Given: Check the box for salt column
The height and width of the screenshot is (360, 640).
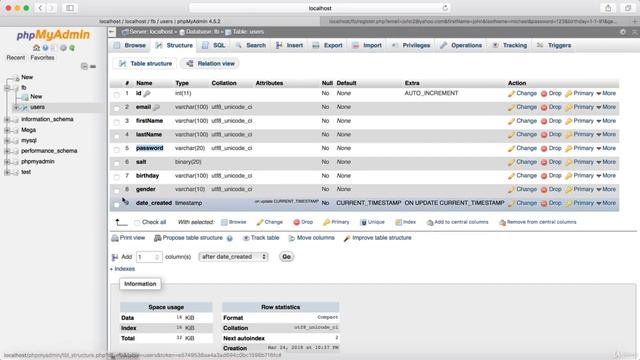Looking at the screenshot, I should [117, 163].
